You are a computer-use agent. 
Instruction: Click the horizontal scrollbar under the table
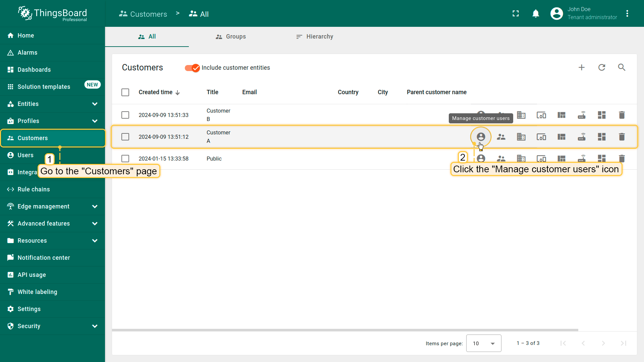[x=345, y=330]
